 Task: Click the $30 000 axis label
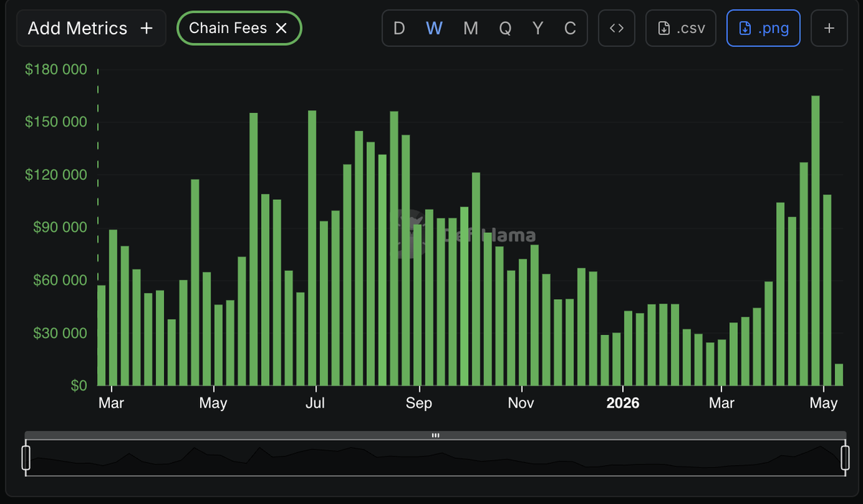tap(60, 333)
